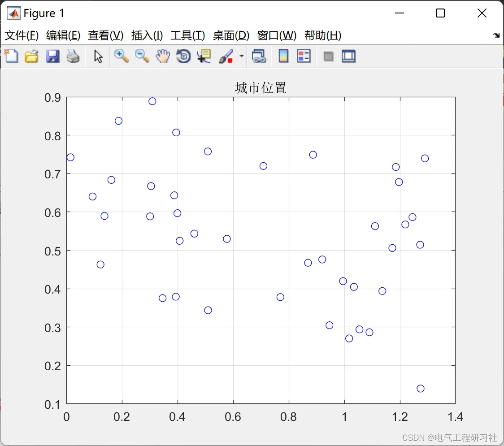Click the lowest data point near y 0.14

[421, 389]
